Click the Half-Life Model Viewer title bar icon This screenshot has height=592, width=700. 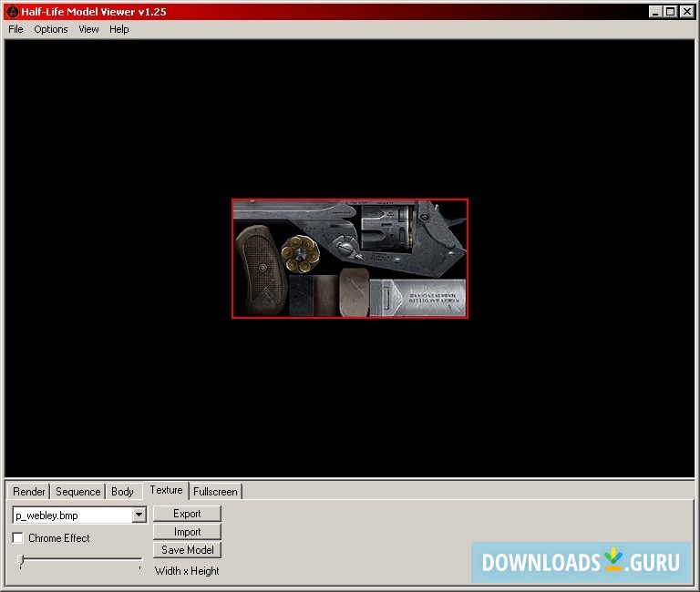coord(13,12)
